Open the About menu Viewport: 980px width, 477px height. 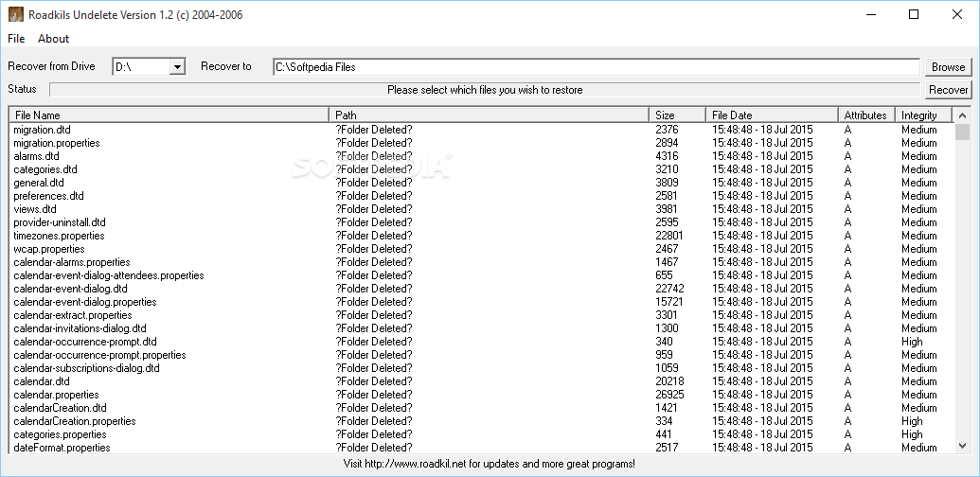click(53, 39)
